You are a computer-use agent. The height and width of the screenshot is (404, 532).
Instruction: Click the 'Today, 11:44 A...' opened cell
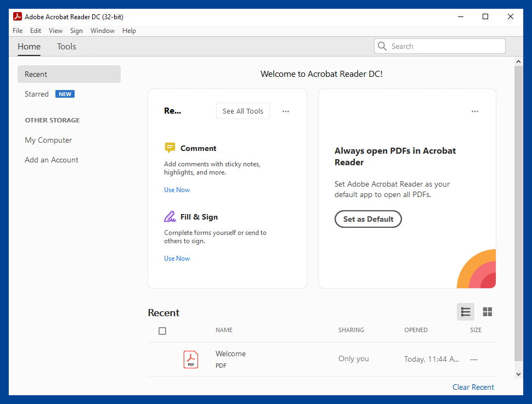[432, 359]
